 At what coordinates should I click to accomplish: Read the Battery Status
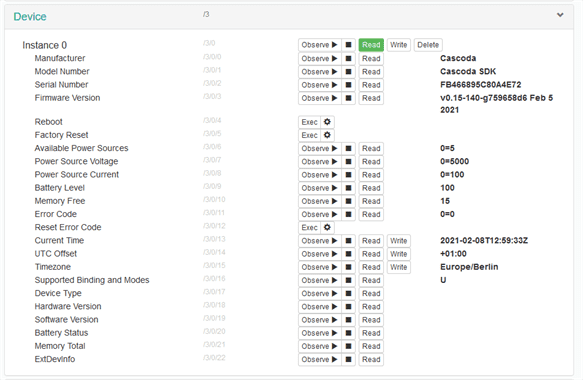coord(371,333)
